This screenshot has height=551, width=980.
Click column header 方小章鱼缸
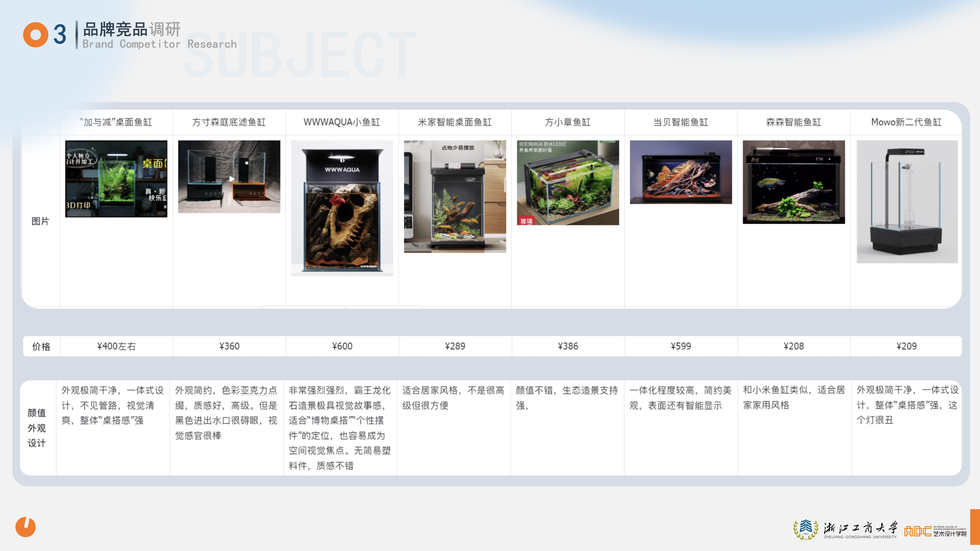tap(568, 122)
